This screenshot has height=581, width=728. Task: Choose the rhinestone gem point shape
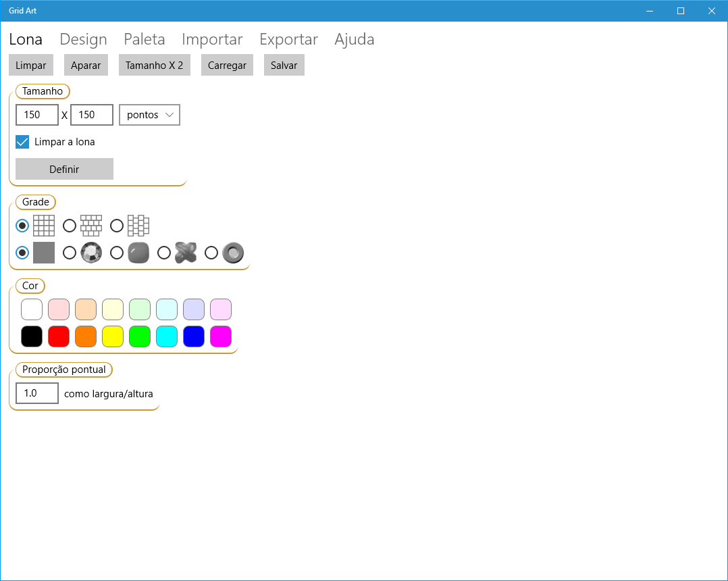(x=91, y=253)
